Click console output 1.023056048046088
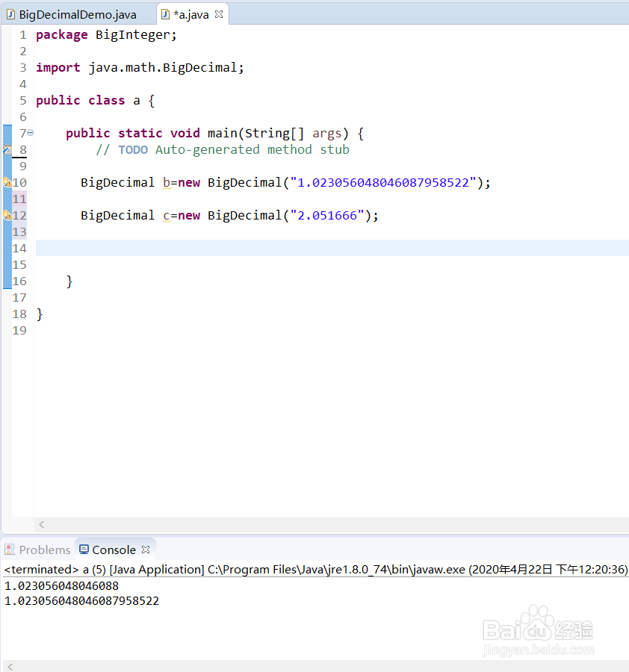This screenshot has width=629, height=672. click(x=61, y=586)
